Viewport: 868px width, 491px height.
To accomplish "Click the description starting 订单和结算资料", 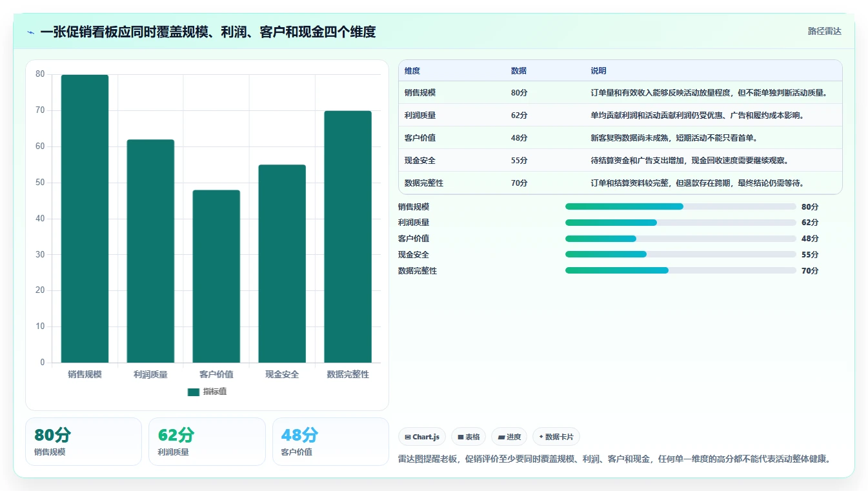I will [x=698, y=183].
